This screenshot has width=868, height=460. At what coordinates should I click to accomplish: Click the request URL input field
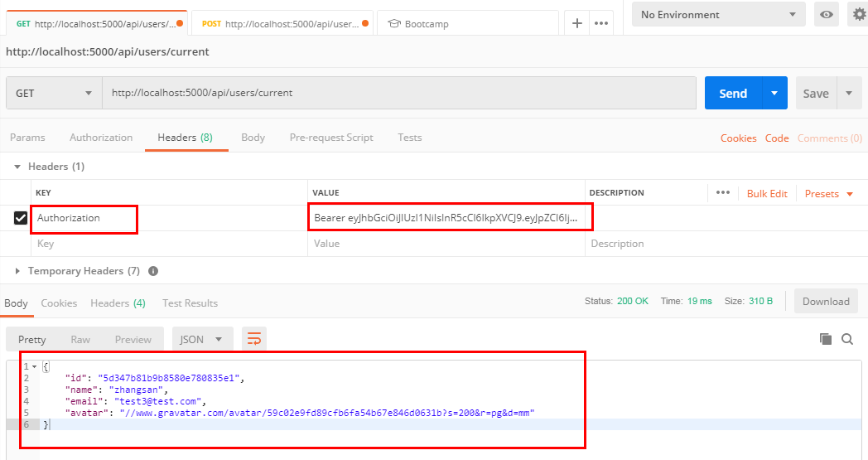[398, 94]
